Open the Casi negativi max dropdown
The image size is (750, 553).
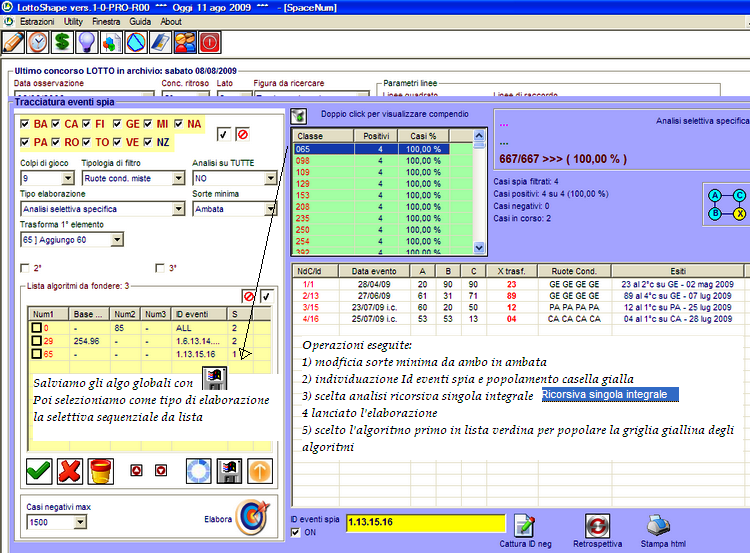[x=80, y=522]
